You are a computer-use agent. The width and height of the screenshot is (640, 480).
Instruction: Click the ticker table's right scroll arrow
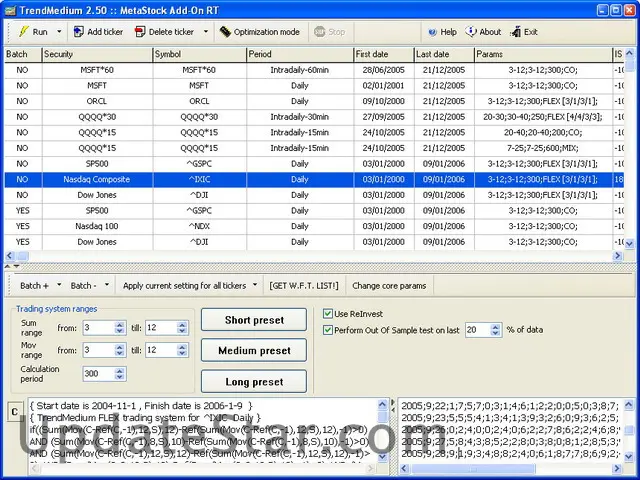pos(618,256)
